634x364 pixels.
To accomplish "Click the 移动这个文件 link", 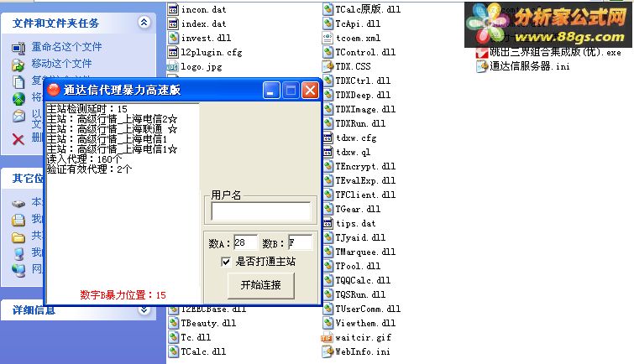I will point(61,64).
